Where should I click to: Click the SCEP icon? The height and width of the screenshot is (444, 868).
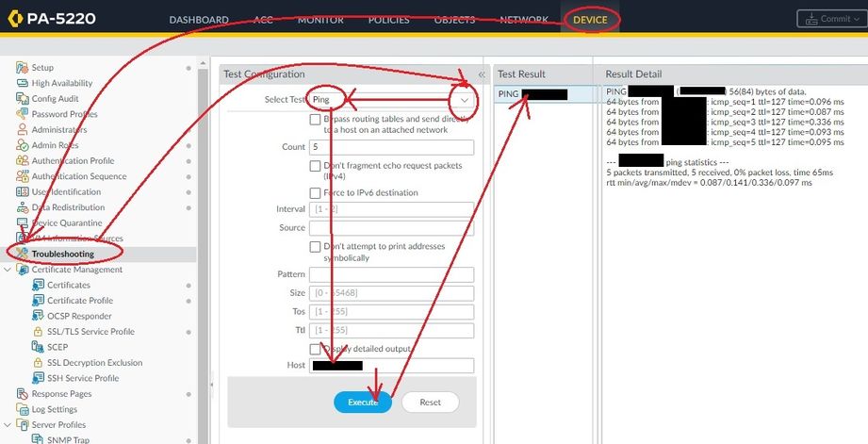[38, 347]
